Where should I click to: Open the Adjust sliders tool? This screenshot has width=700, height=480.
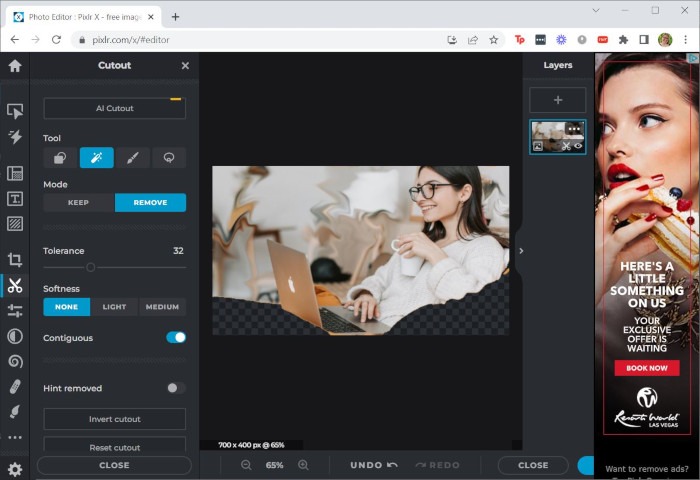tap(15, 311)
